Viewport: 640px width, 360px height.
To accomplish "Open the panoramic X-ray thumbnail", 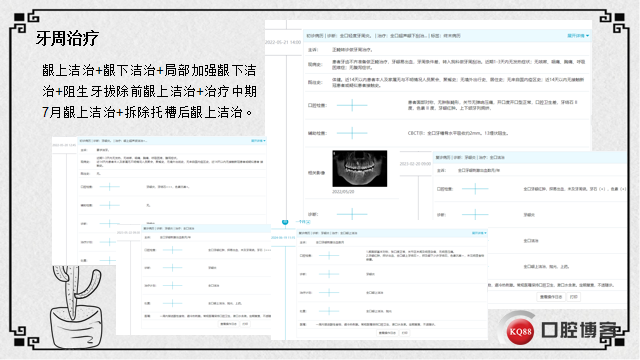I will tap(360, 169).
